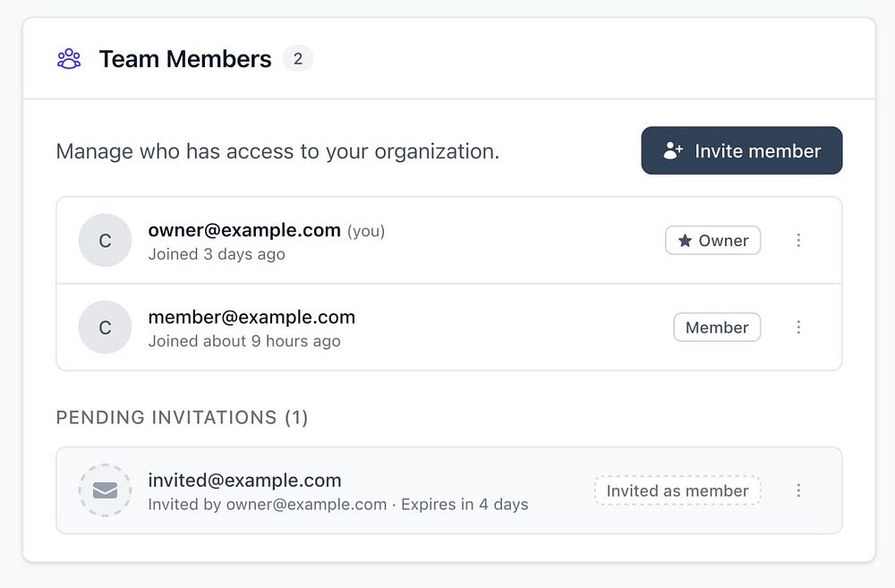The image size is (895, 588).
Task: Click the Expires in 4 days text
Action: click(465, 505)
